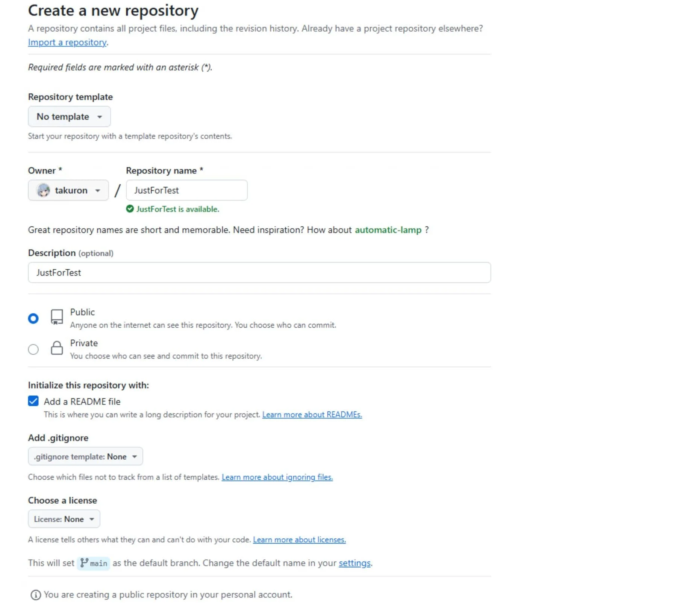Click the takuron owner avatar icon

pos(43,190)
